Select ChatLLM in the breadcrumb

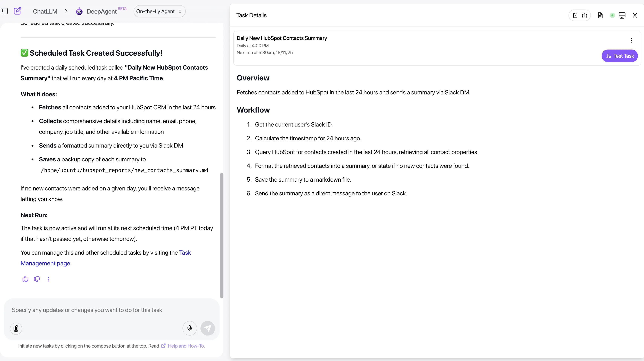click(45, 11)
